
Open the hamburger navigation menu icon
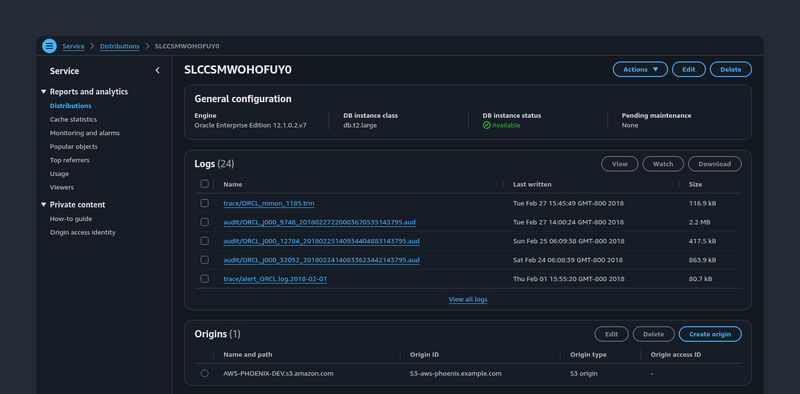pos(49,46)
